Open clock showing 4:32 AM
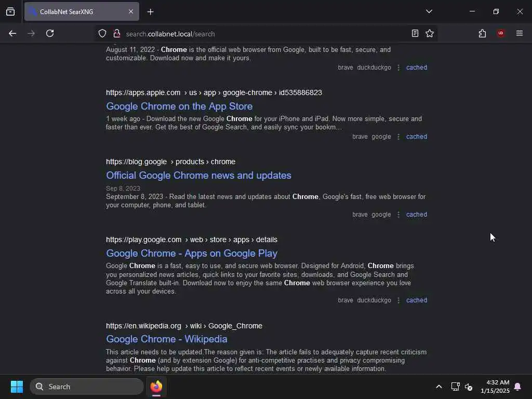This screenshot has width=532, height=399. (495, 387)
